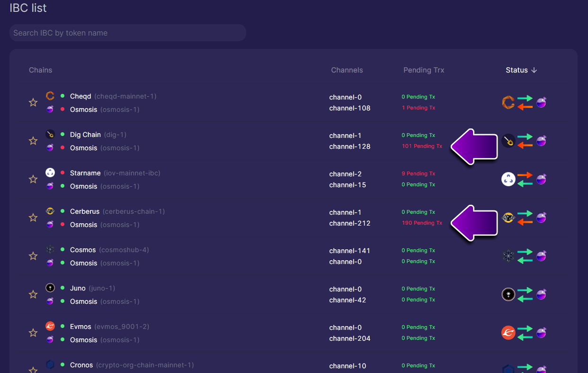Viewport: 588px width, 373px height.
Task: Open the Cosmos chain name
Action: [83, 250]
